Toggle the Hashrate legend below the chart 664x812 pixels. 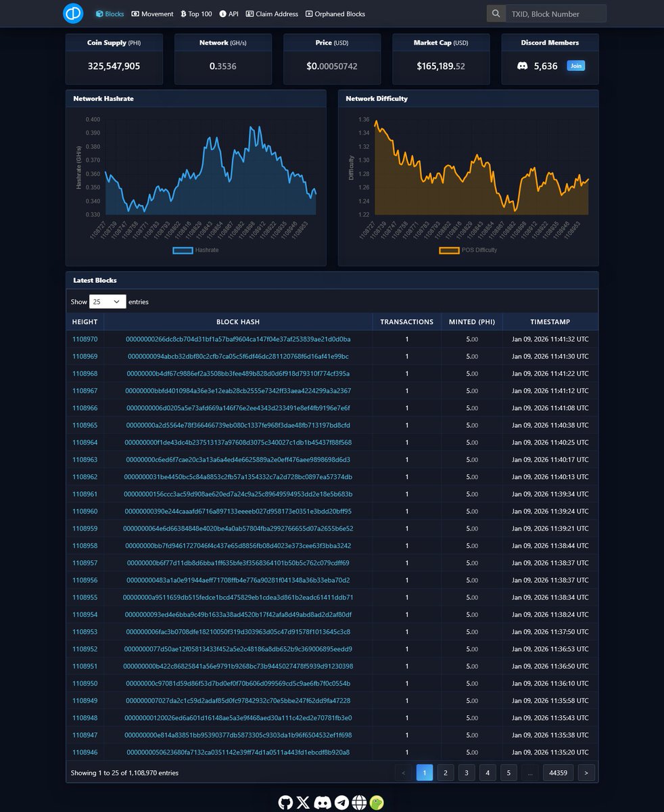(203, 250)
